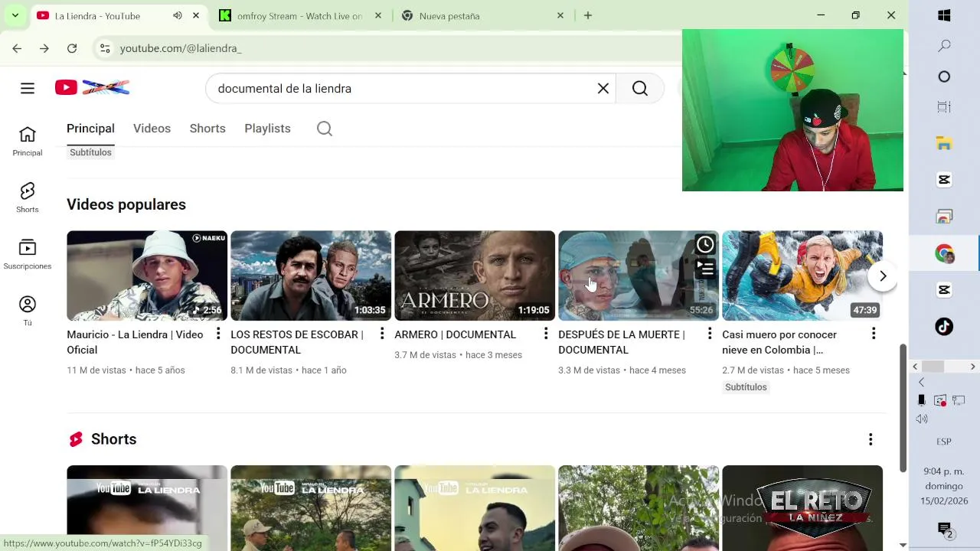Go forward in browser history
The width and height of the screenshot is (980, 551).
44,48
